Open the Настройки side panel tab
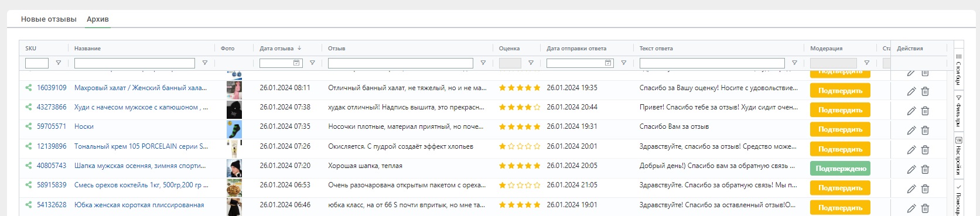Viewport: 980px width, 216px height. click(x=958, y=156)
